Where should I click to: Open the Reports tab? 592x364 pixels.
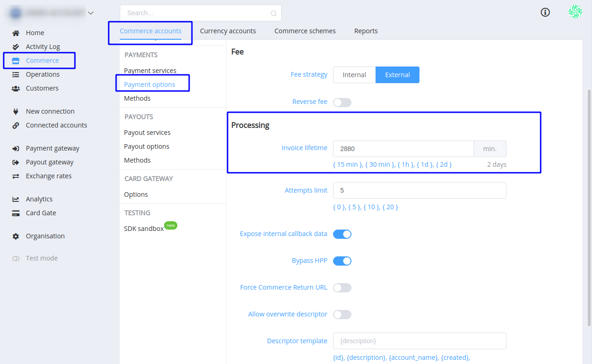366,31
